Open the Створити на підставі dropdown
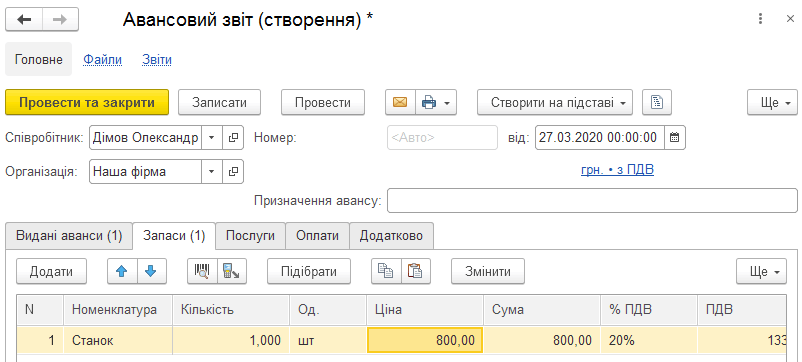This screenshot has width=802, height=362. click(555, 102)
